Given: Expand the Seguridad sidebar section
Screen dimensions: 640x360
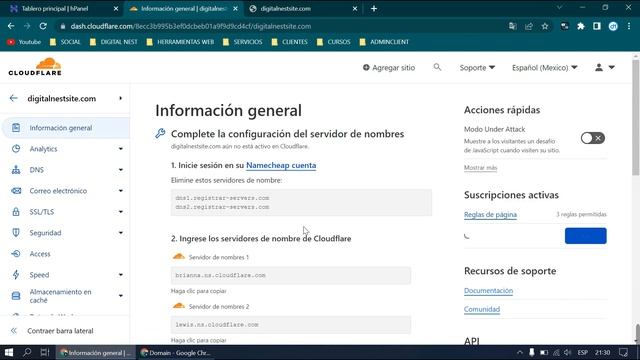Looking at the screenshot, I should [x=121, y=233].
